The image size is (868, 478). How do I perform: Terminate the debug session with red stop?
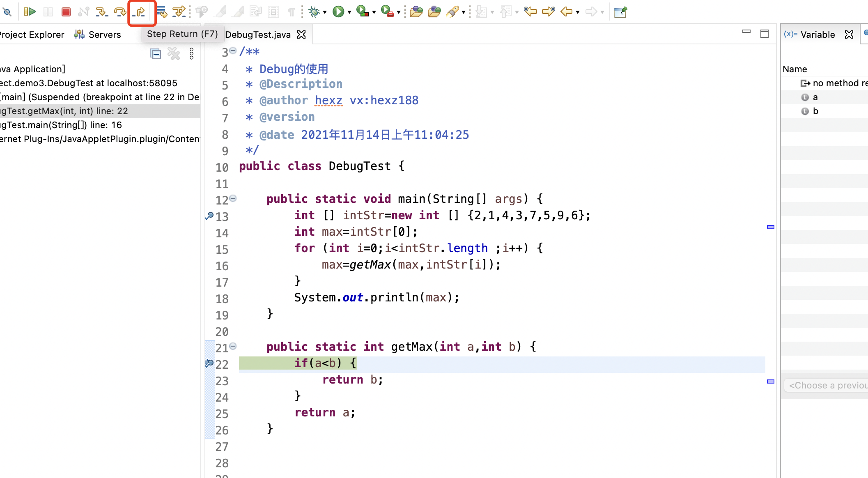click(x=66, y=11)
